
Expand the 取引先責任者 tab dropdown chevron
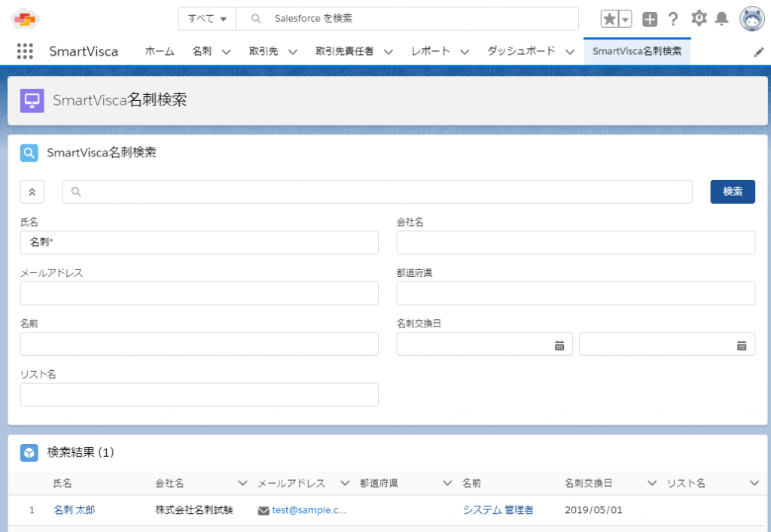click(x=389, y=52)
